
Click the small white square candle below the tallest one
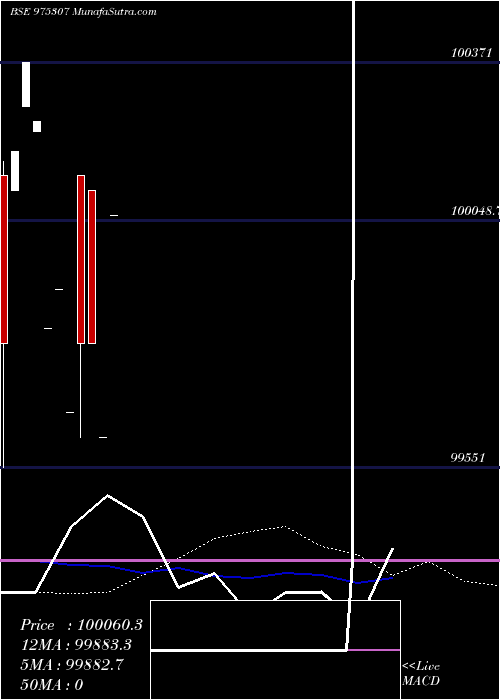click(x=37, y=126)
